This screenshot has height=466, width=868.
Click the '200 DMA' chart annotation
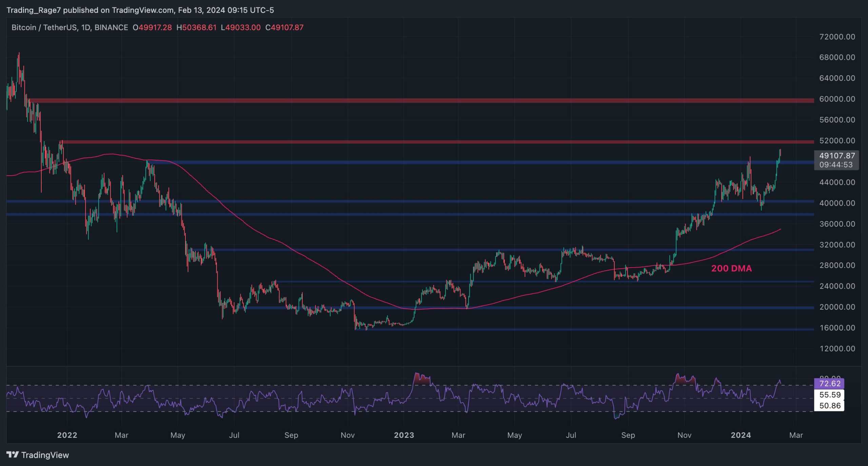coord(731,268)
